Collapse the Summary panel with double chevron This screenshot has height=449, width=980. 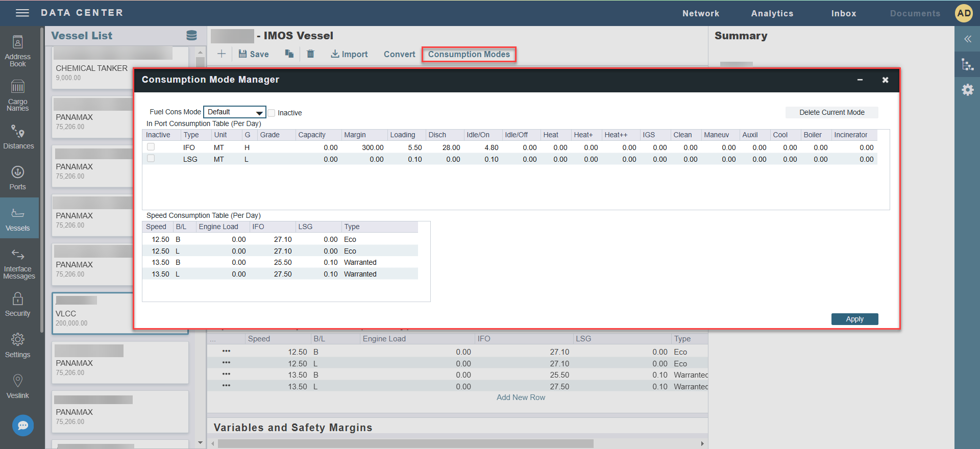[967, 39]
